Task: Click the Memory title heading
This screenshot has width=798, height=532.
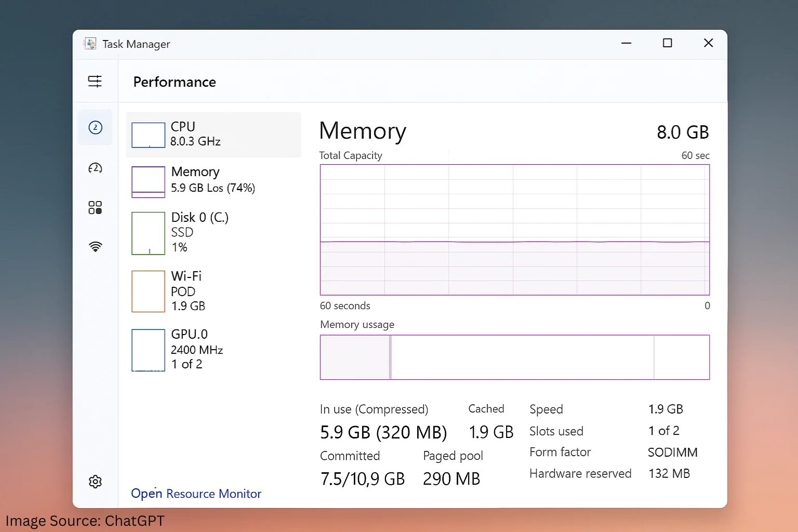Action: pos(363,131)
